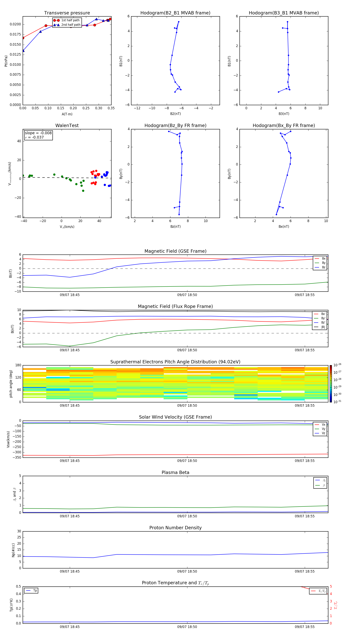The image size is (351, 644).
Task: Click the "Solar Wind Velocity (GSE Frame)" title
Action: pos(175,417)
